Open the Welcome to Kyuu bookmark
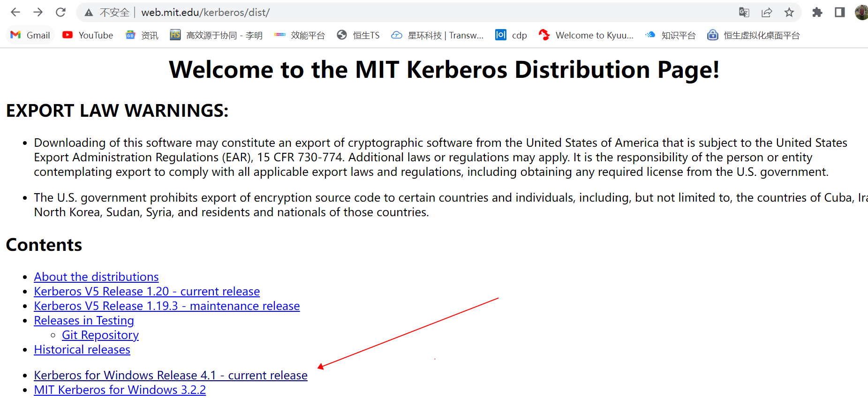868x407 pixels. pyautogui.click(x=586, y=35)
